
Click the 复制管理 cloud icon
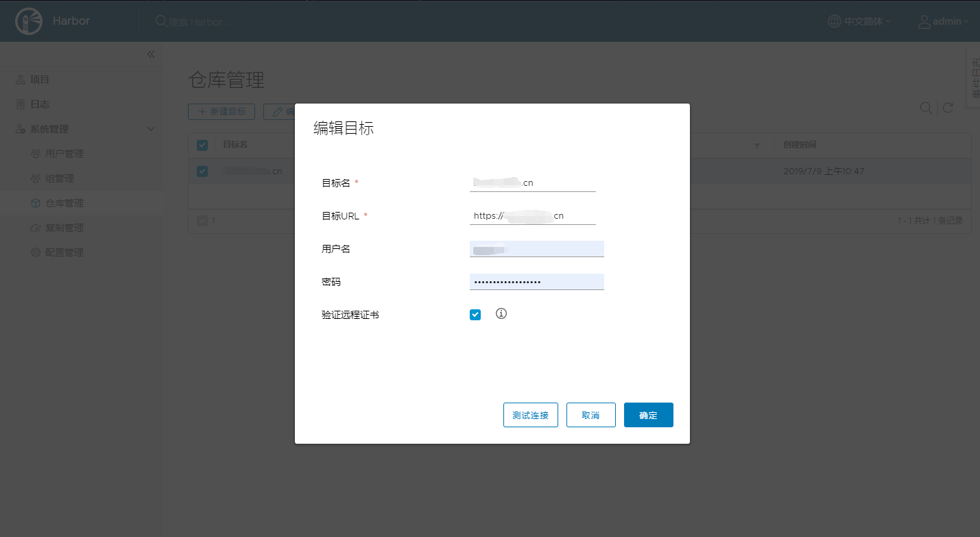tap(36, 228)
